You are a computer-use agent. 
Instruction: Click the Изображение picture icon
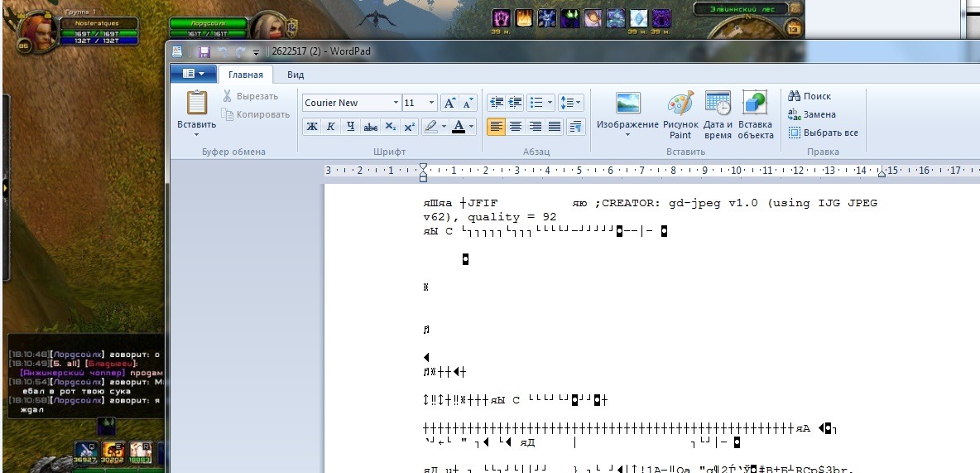click(627, 103)
